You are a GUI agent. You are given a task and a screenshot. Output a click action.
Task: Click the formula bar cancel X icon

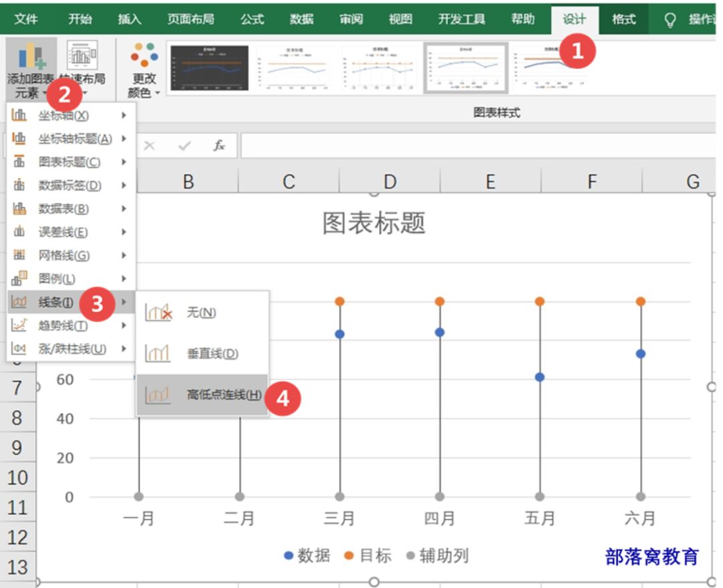(149, 146)
